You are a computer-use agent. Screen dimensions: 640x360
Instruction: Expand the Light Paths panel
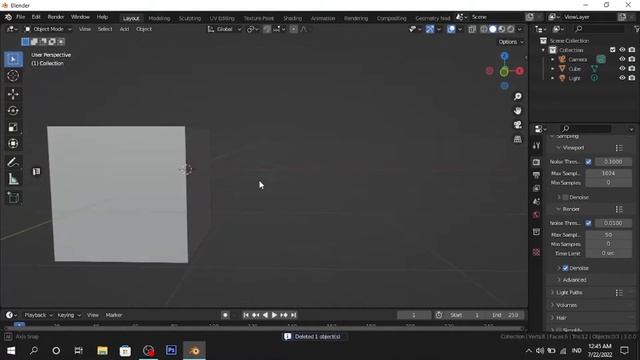[569, 292]
